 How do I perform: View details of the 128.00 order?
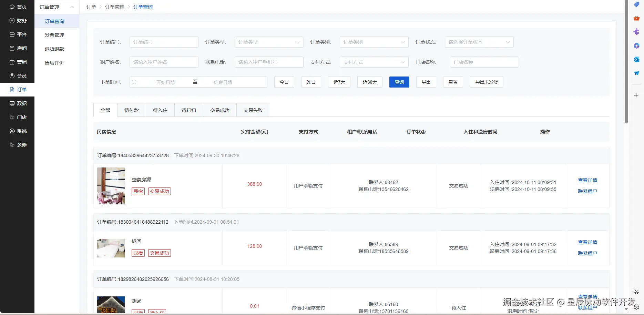(x=587, y=242)
